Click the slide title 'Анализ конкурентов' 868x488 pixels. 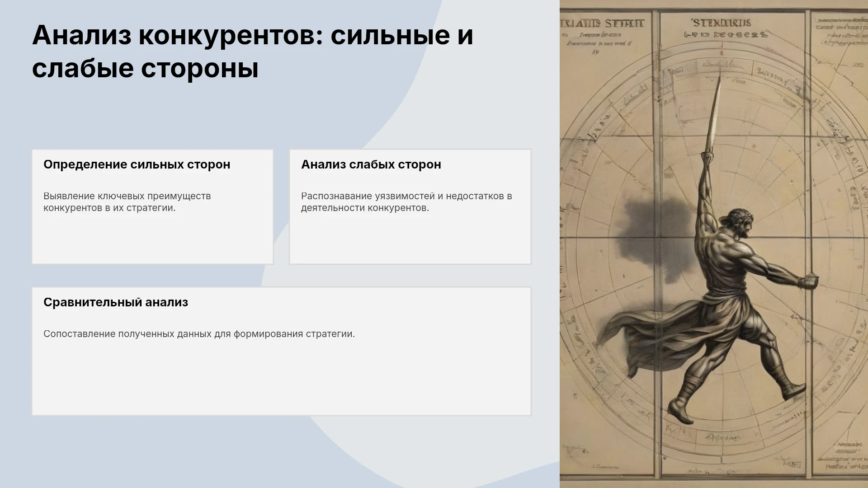point(176,35)
